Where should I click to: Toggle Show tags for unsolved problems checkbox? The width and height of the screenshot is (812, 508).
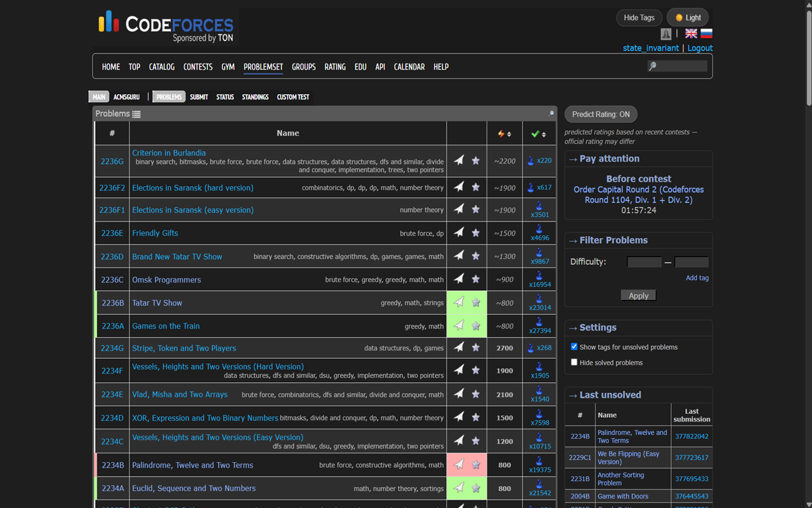pos(574,347)
